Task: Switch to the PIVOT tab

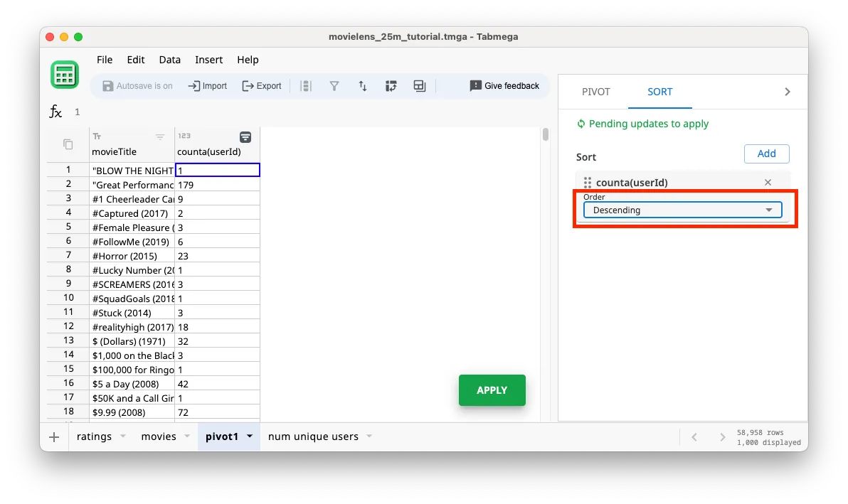Action: (595, 91)
